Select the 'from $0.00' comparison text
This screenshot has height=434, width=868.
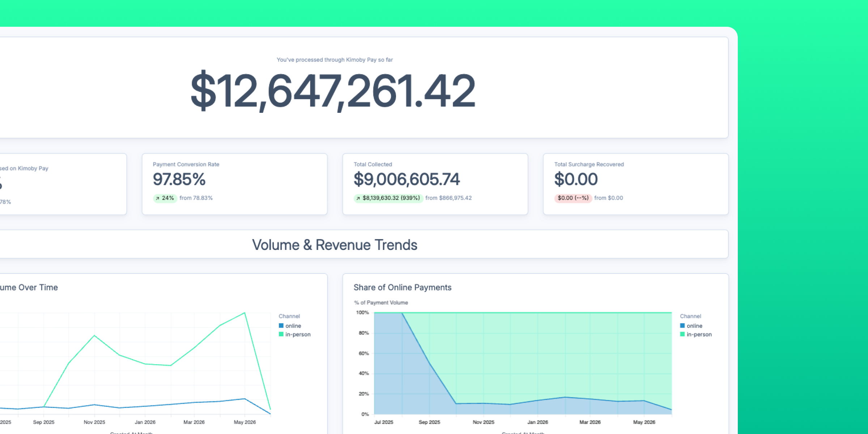(608, 198)
